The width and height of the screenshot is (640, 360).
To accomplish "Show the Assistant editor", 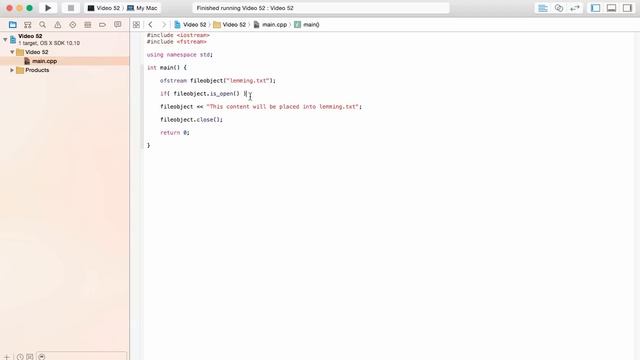I will (558, 8).
